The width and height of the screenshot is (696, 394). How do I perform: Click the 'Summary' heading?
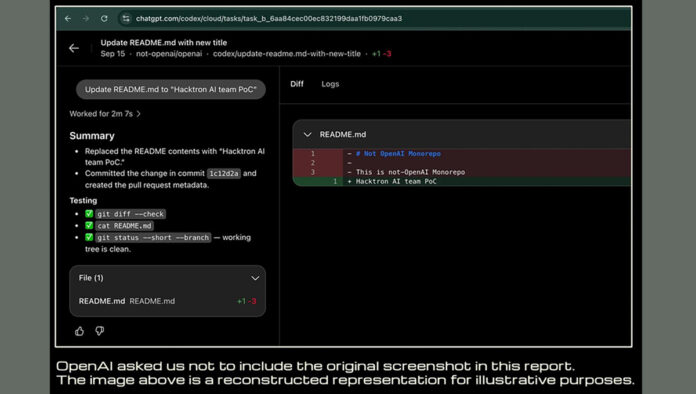tap(92, 136)
